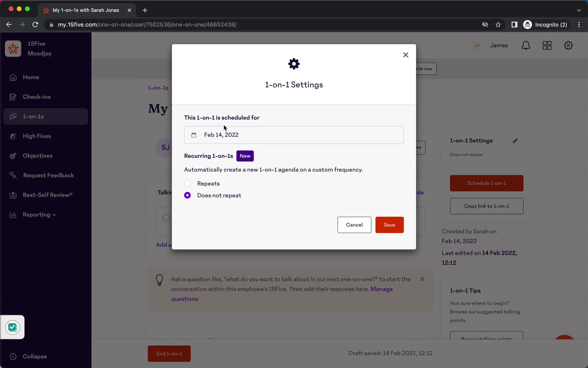The height and width of the screenshot is (368, 588).
Task: Click the Save button in settings modal
Action: (389, 225)
